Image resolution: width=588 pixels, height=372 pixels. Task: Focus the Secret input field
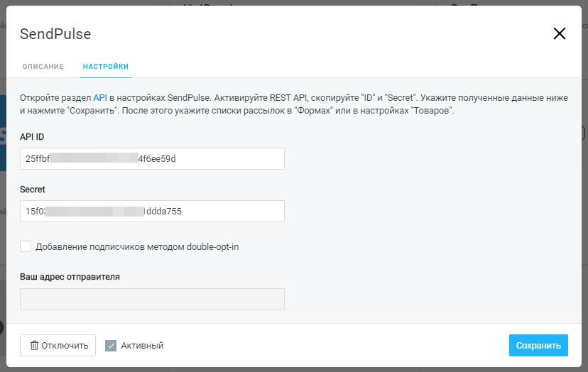tap(152, 211)
